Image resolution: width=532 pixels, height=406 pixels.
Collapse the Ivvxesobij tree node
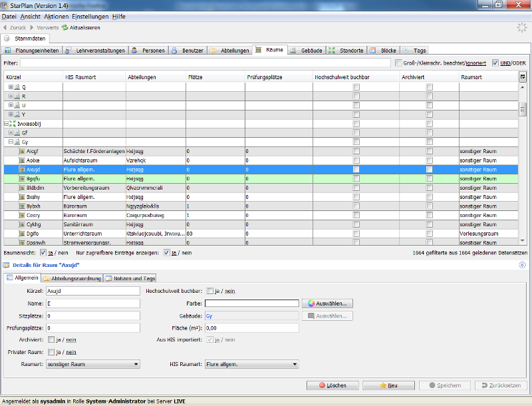tap(6, 124)
